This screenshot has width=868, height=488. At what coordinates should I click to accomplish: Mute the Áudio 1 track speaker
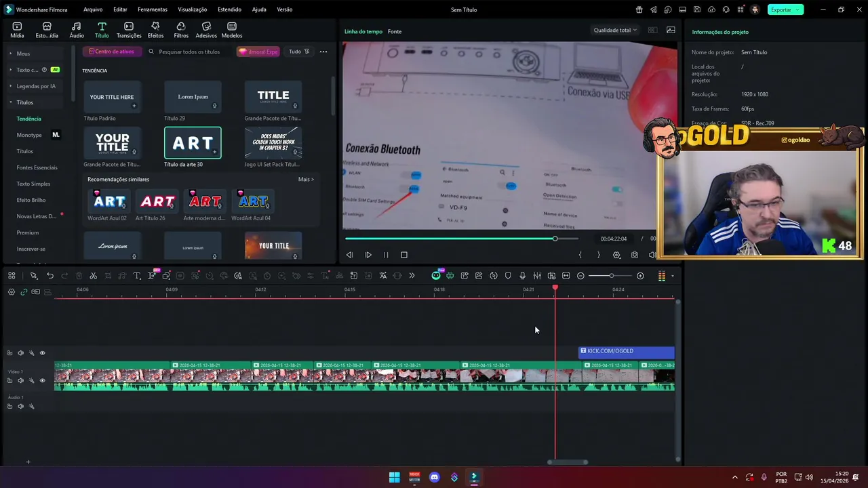click(x=20, y=407)
